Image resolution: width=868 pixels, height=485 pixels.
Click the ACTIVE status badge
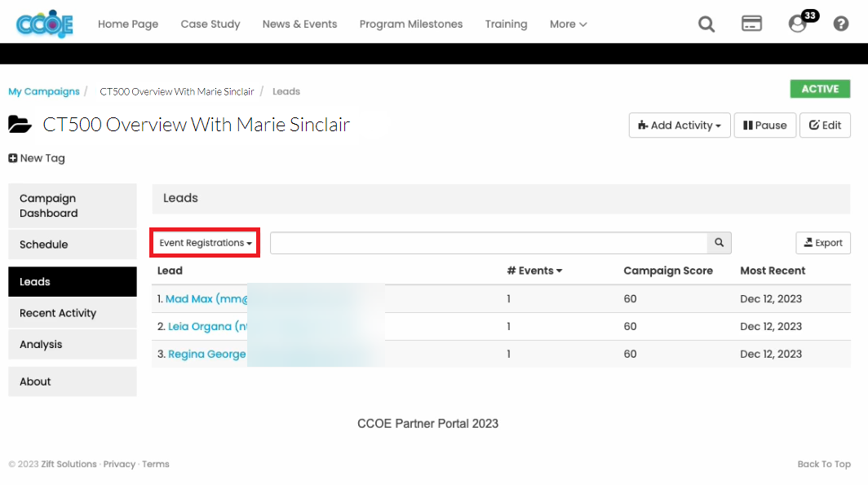tap(820, 89)
